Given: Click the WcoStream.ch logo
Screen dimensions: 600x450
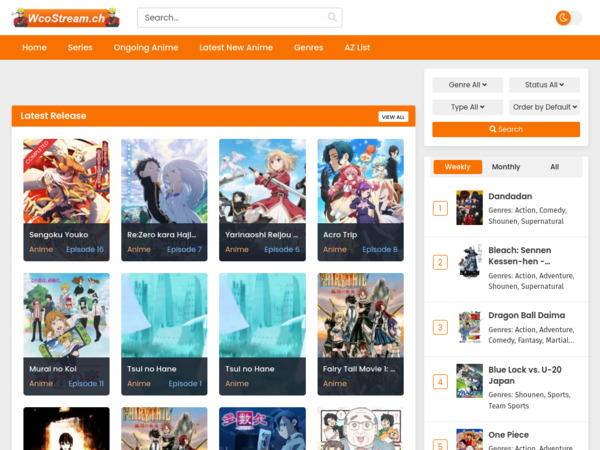Looking at the screenshot, I should (x=66, y=18).
